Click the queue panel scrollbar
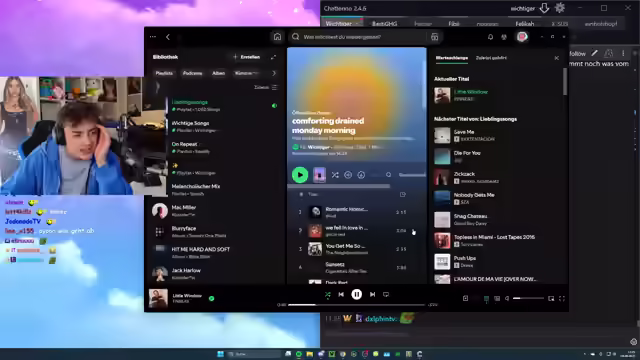The height and width of the screenshot is (360, 640). [x=565, y=82]
